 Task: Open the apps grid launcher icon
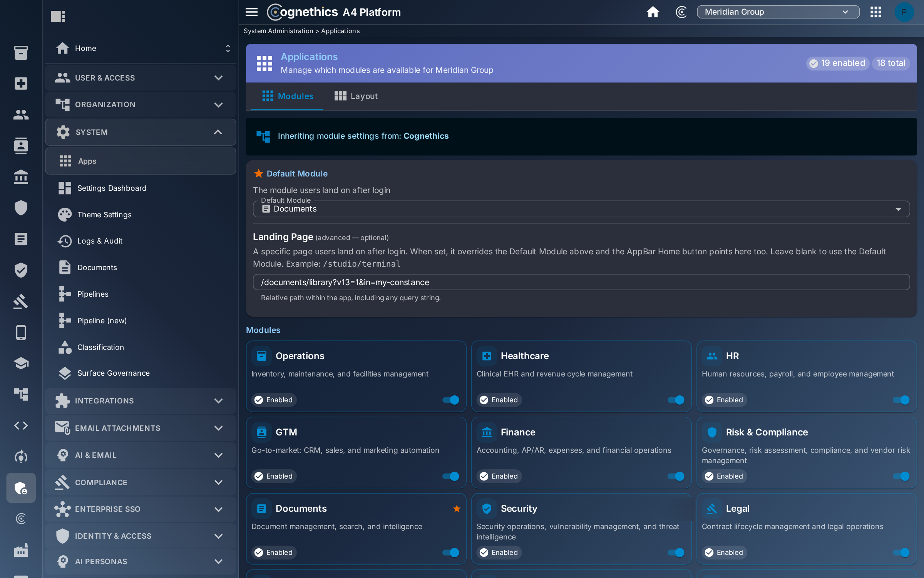(x=875, y=12)
